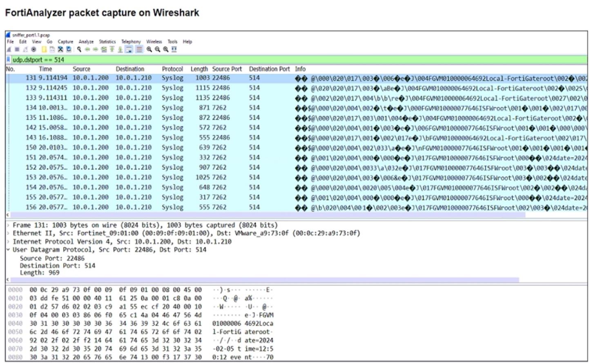The height and width of the screenshot is (364, 589).
Task: Close the capture file with the X icon
Action: [60, 49]
